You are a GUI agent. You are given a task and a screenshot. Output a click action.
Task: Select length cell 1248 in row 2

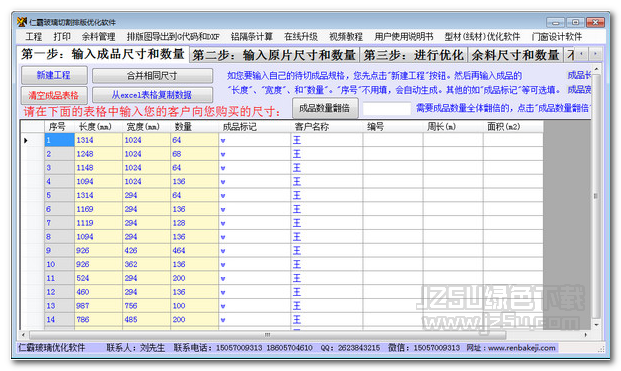tap(98, 154)
